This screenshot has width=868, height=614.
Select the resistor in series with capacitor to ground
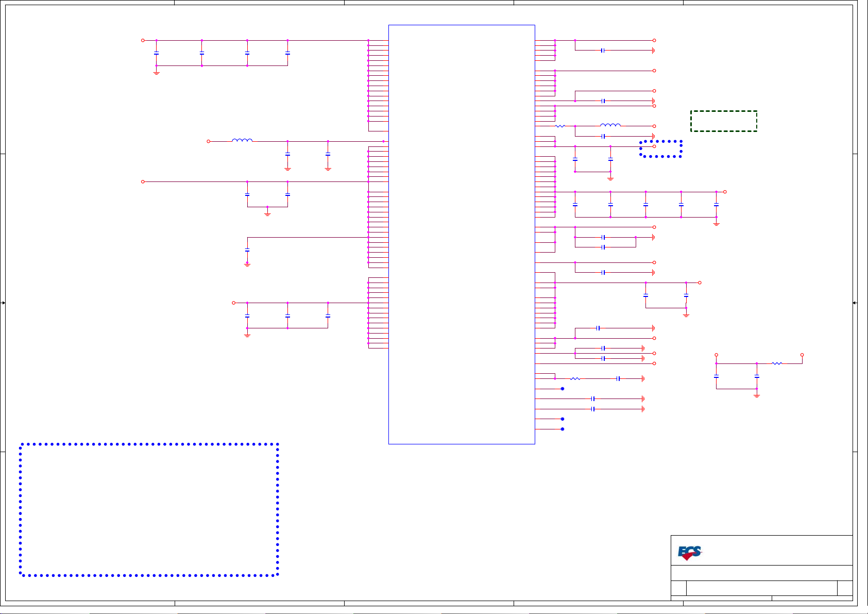click(x=575, y=379)
